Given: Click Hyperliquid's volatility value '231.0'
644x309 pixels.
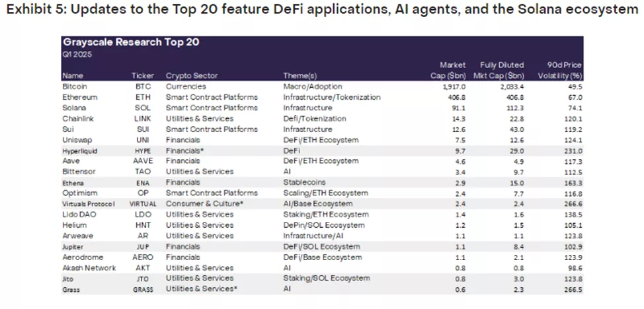Looking at the screenshot, I should point(573,151).
